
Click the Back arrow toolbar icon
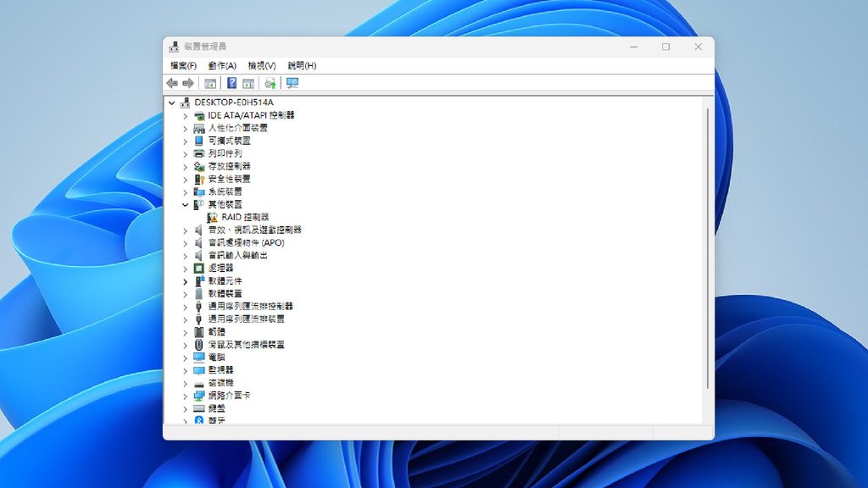[x=172, y=83]
